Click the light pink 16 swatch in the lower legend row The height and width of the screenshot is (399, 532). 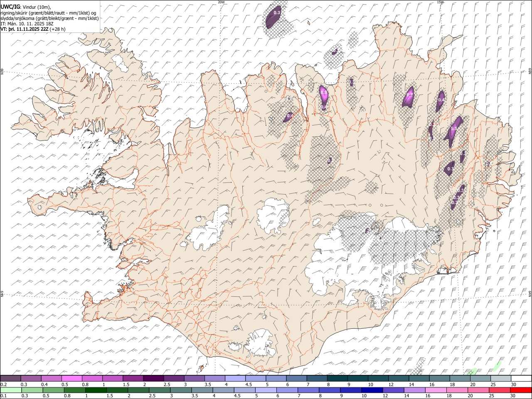point(435,390)
